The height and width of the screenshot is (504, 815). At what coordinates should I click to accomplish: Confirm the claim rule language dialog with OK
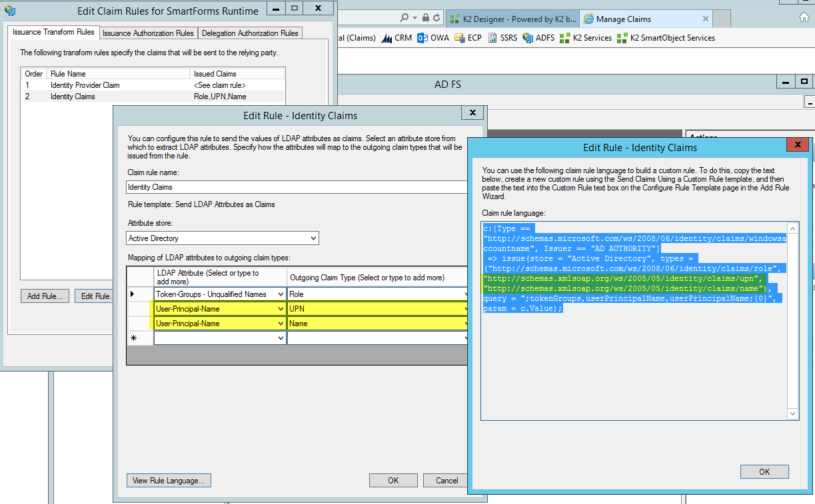point(764,471)
